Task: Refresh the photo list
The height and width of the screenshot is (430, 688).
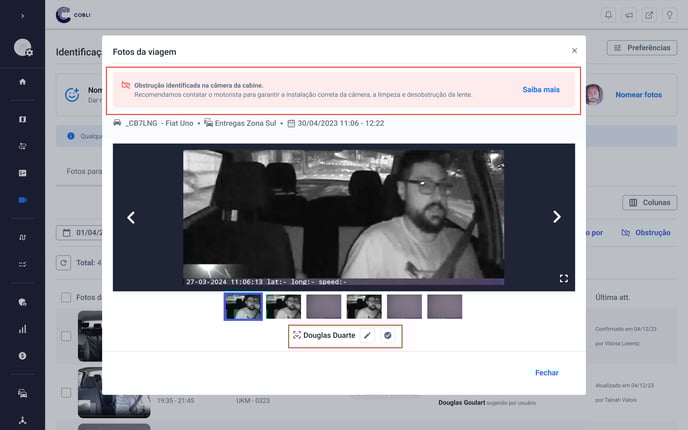Action: pyautogui.click(x=64, y=263)
